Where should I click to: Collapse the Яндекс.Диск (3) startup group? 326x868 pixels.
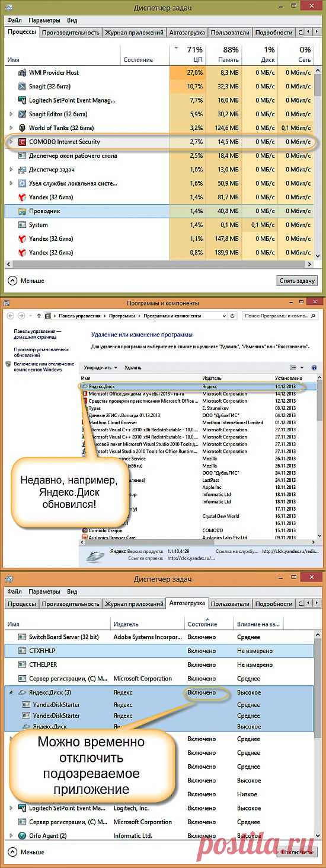click(x=11, y=692)
